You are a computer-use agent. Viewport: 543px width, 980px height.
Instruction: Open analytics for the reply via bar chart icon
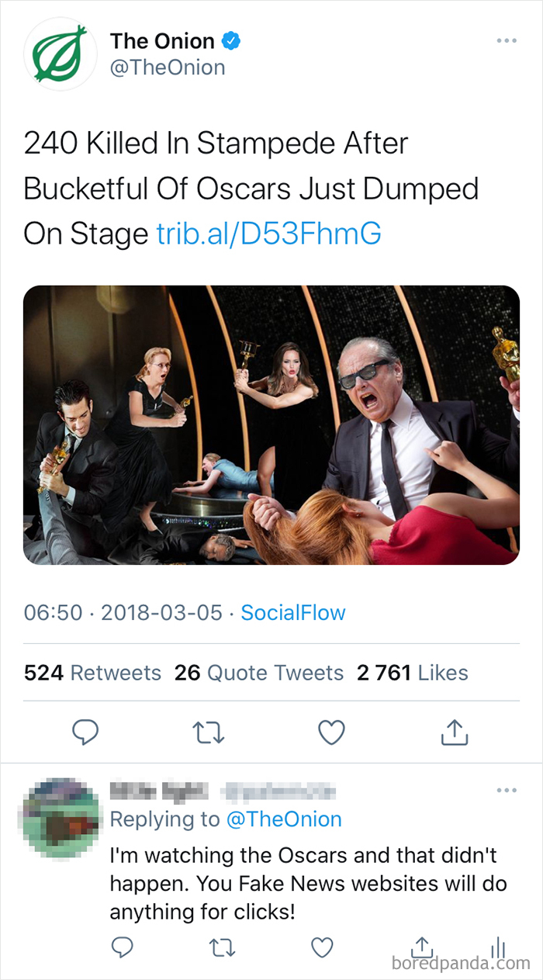tap(499, 947)
